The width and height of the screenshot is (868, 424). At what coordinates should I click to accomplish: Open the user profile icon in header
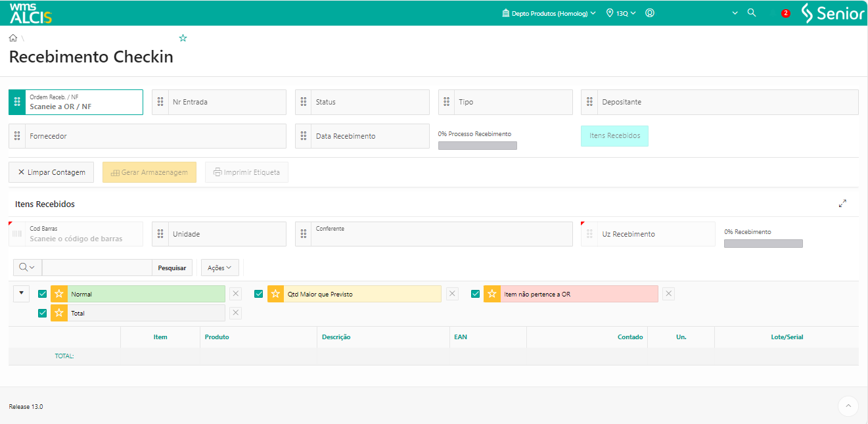point(650,12)
